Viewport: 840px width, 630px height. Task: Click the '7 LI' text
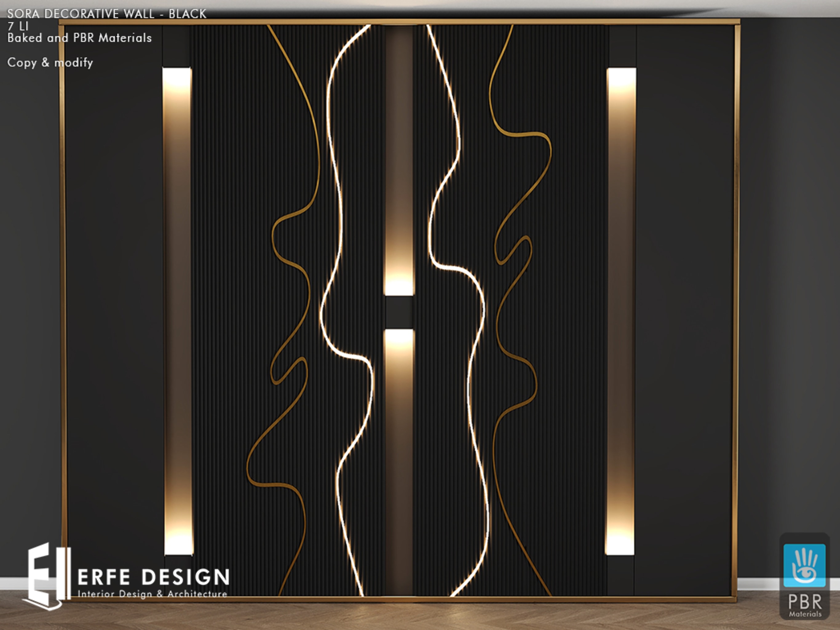click(18, 26)
